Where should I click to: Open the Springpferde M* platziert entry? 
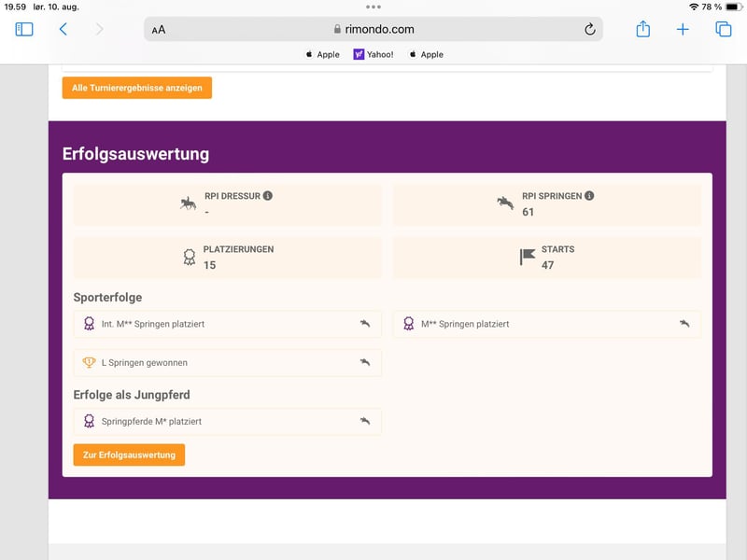coord(227,422)
